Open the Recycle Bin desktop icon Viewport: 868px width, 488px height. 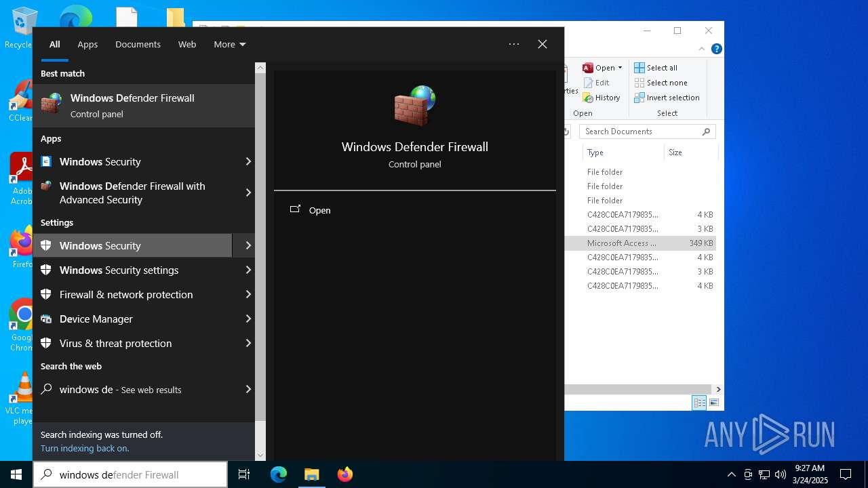pos(22,28)
